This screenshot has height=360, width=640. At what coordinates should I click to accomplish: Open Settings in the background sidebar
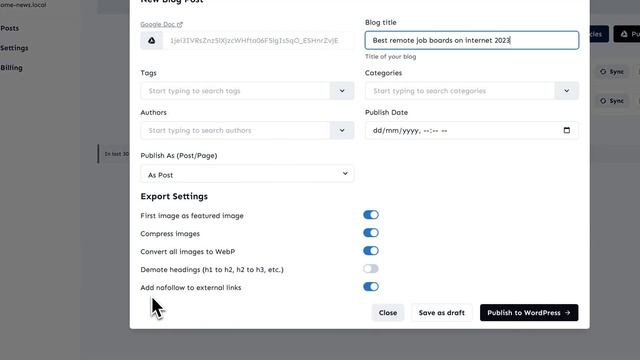pos(14,48)
